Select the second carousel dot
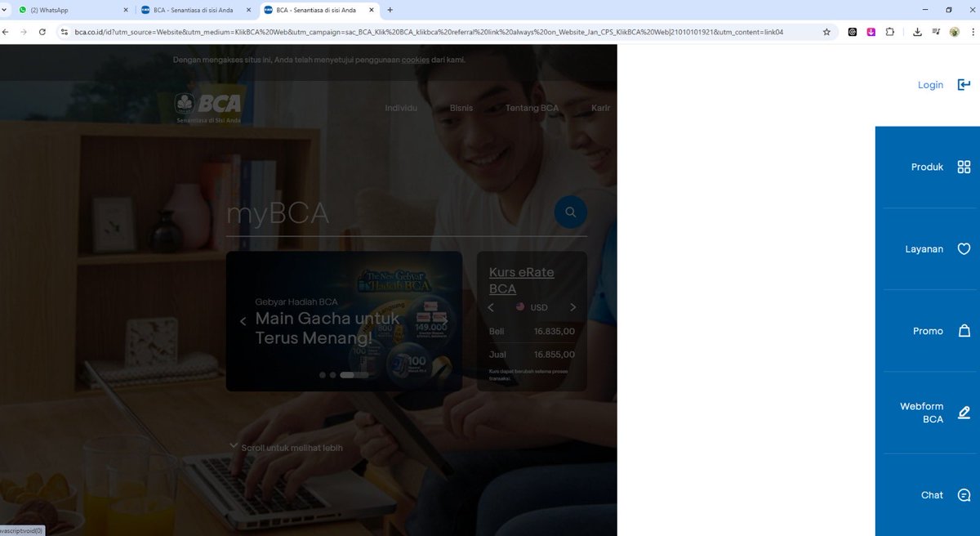The width and height of the screenshot is (980, 536). 332,375
